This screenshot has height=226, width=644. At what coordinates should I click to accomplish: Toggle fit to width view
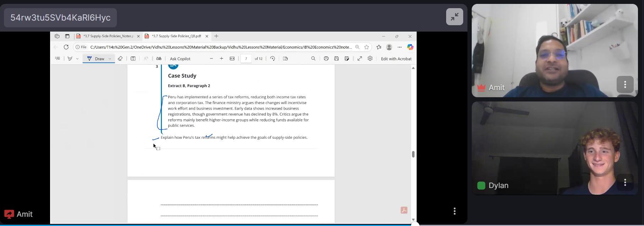(x=232, y=59)
